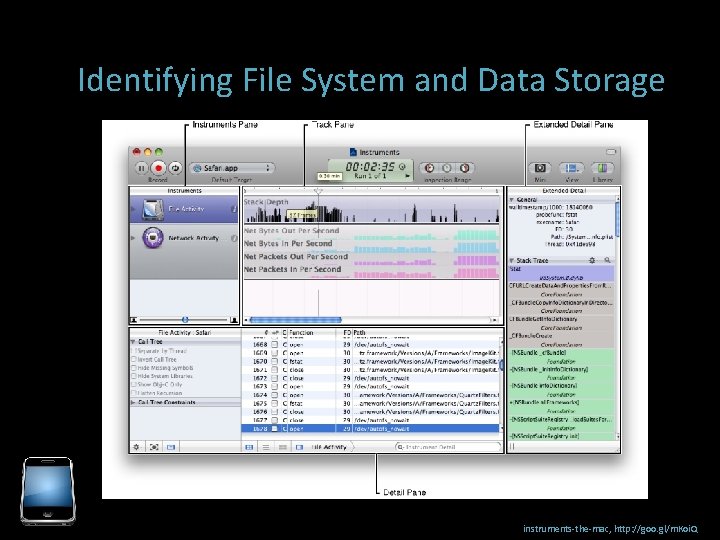This screenshot has height=540, width=720.
Task: Open the goo.gl/mKoiQ link on the slide
Action: tap(656, 529)
